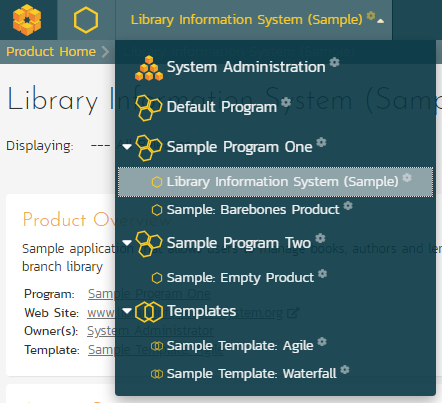Click gear icon next to Default Program
The width and height of the screenshot is (442, 403).
point(286,102)
